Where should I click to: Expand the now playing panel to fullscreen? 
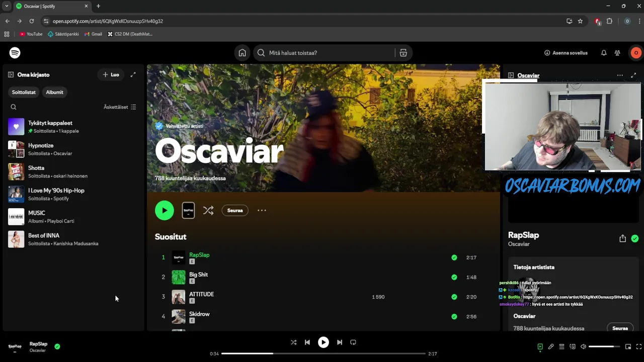(633, 75)
